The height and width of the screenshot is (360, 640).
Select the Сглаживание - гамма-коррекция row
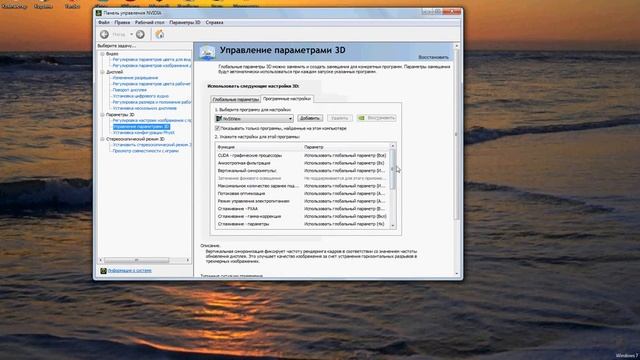[x=302, y=216]
